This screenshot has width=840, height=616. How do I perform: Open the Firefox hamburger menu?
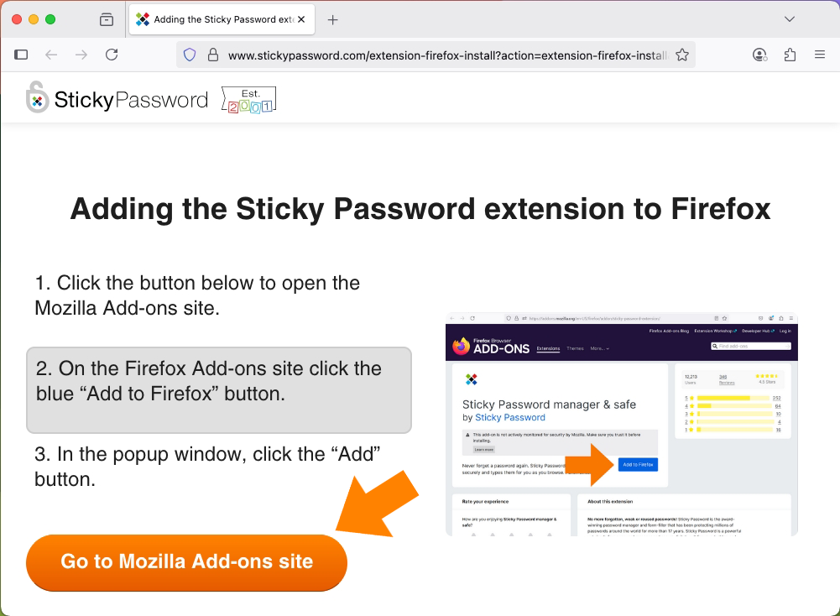[x=820, y=55]
